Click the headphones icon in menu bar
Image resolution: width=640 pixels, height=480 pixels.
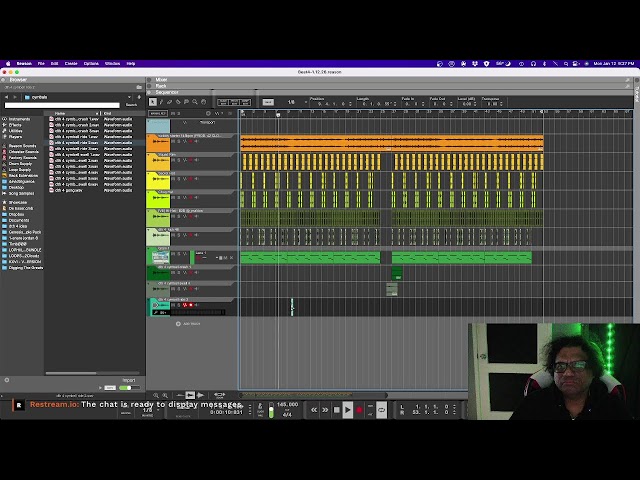tap(533, 64)
